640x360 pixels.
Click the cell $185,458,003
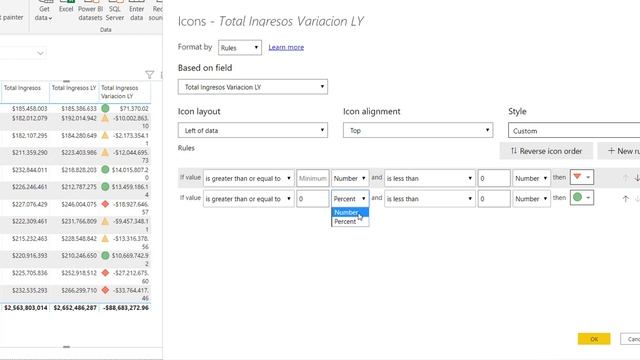[x=29, y=109]
